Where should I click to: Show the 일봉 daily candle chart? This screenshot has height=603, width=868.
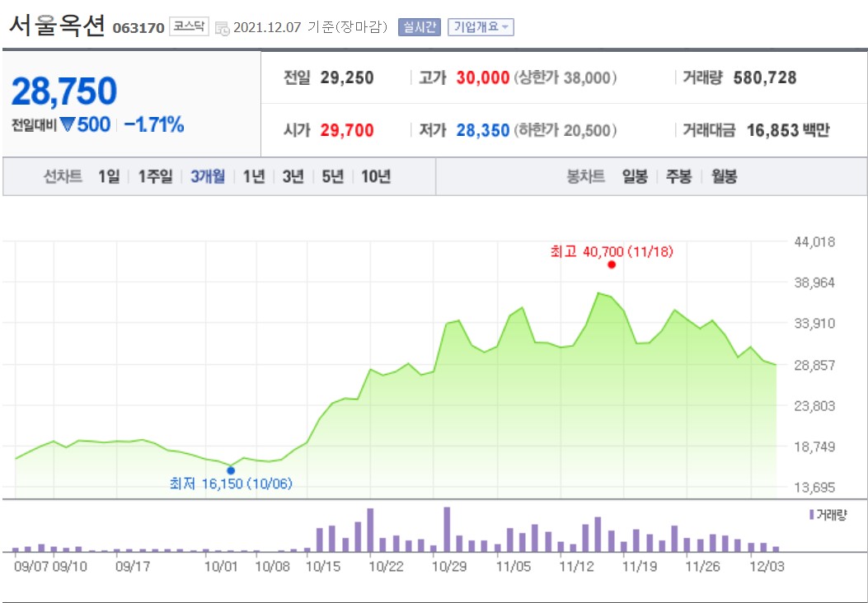[x=635, y=176]
